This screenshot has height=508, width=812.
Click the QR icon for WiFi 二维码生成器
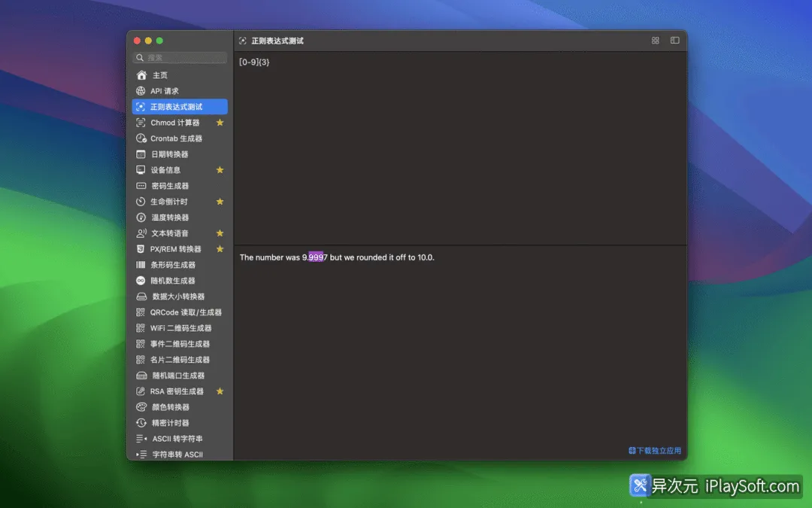tap(141, 328)
